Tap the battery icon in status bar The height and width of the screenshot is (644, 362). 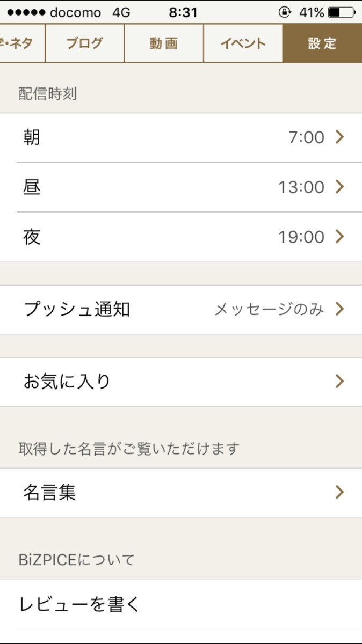(341, 12)
